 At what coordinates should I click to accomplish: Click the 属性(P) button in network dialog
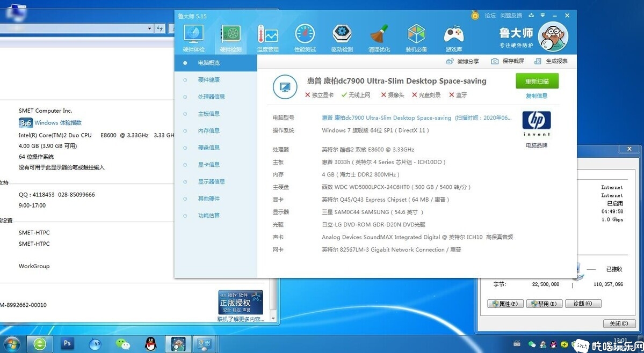505,304
